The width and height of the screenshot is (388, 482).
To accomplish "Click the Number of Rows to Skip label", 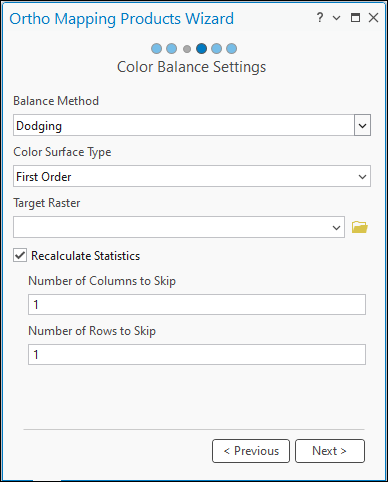I will (x=92, y=331).
